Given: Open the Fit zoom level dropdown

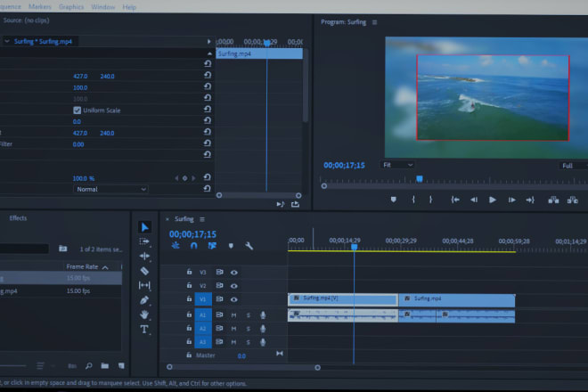Looking at the screenshot, I should pos(398,165).
